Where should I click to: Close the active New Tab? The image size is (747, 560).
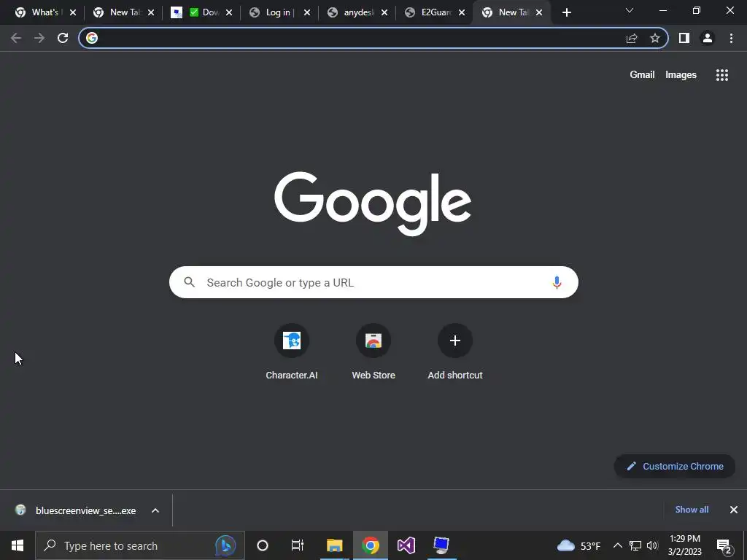pos(539,12)
